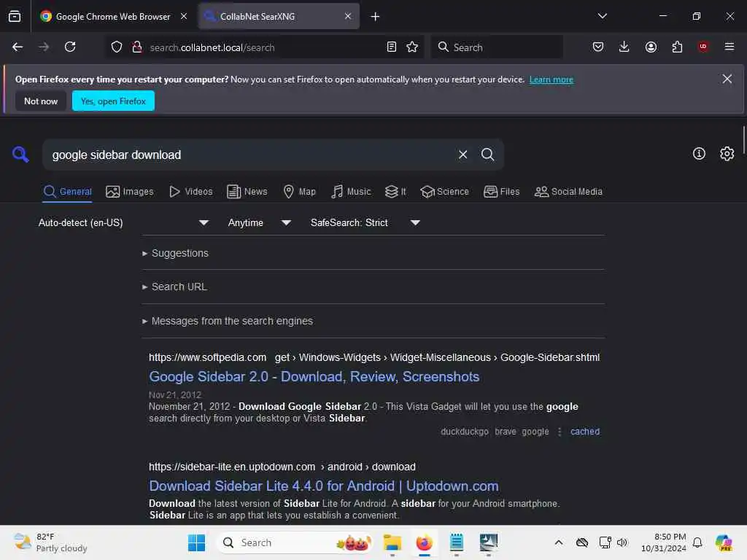Open Copilot preview icon in taskbar
Image resolution: width=747 pixels, height=560 pixels.
point(724,542)
